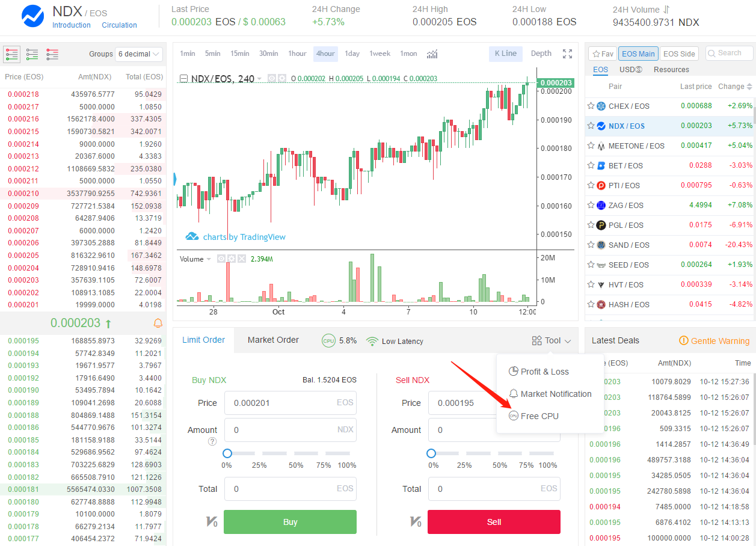Click bid price 0.000181 in order book

[23, 489]
